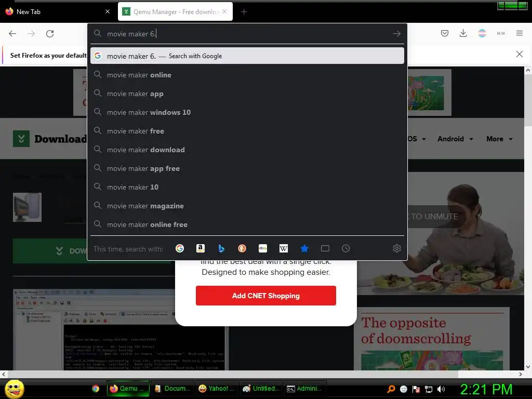Close the New Tab tab
This screenshot has height=399, width=532.
pos(108,11)
